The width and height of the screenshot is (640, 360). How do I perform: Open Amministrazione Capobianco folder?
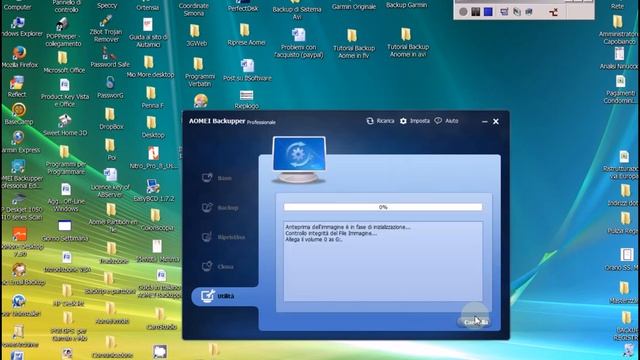618,29
